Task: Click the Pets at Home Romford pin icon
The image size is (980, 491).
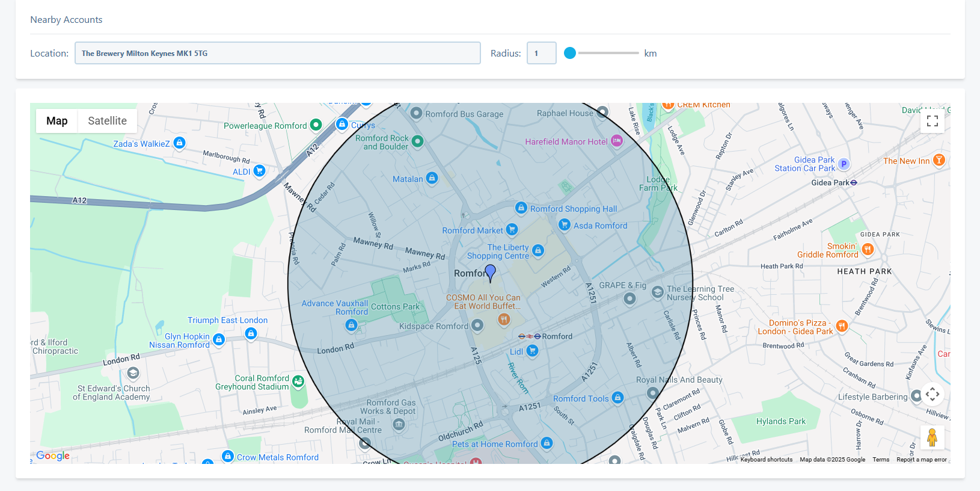Action: 547,443
